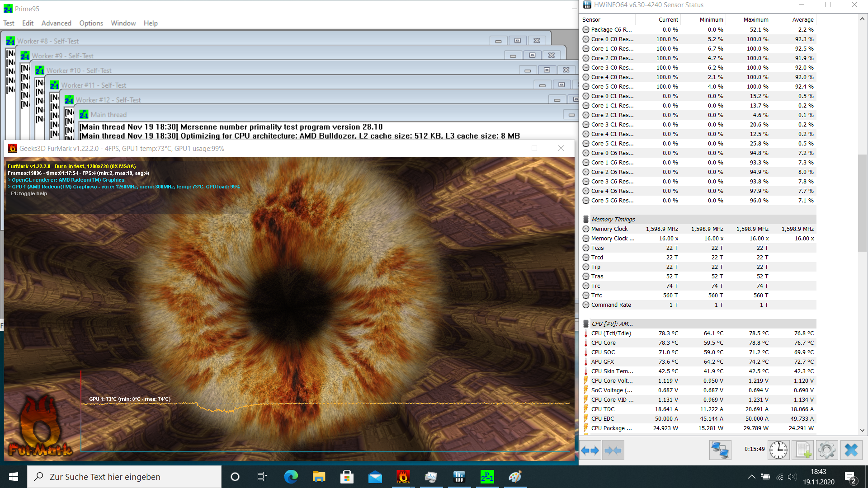Open the Prime95 Test menu
The width and height of the screenshot is (868, 488).
tap(9, 23)
